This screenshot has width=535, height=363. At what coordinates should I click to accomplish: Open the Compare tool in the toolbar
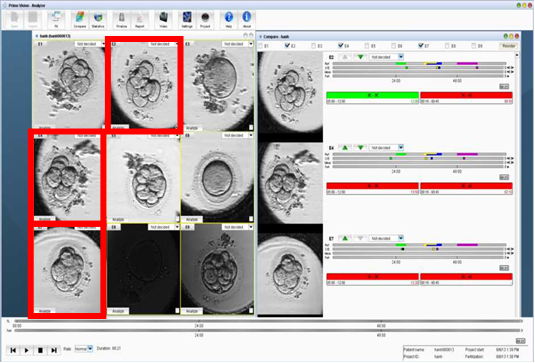[x=79, y=19]
